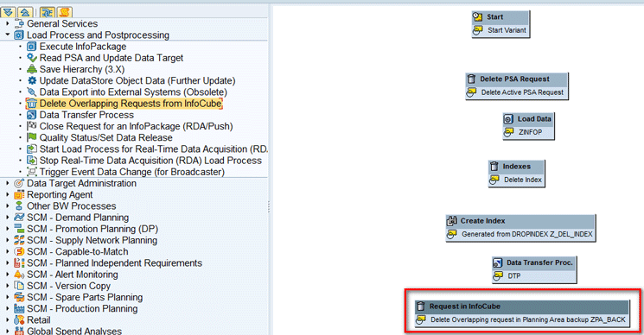Expand the Data Target Administration folder
The height and width of the screenshot is (335, 644).
(8, 183)
